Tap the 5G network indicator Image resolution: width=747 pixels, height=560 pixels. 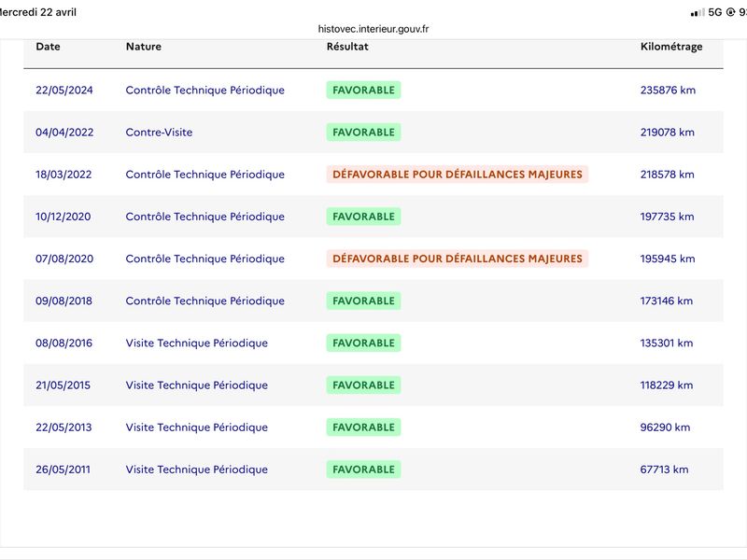(715, 12)
